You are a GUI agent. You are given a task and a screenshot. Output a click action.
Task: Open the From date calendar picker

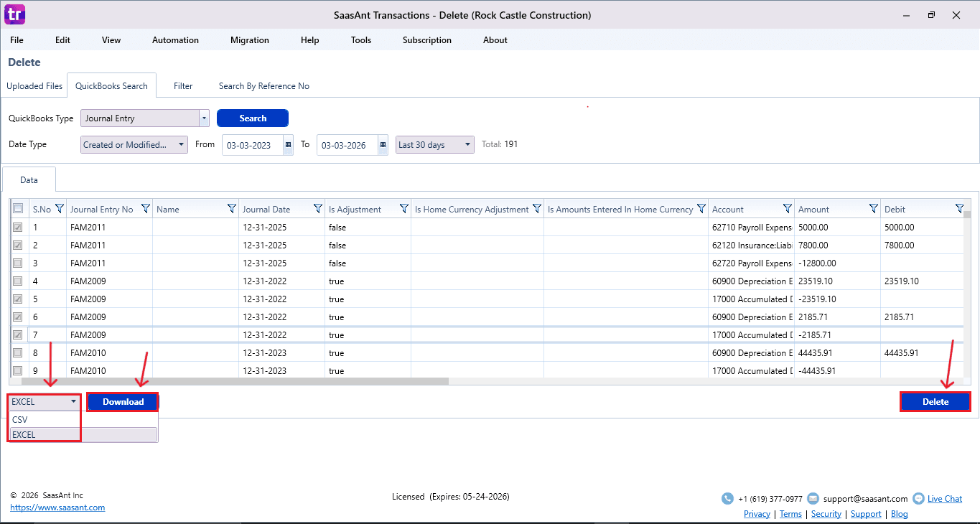(289, 145)
